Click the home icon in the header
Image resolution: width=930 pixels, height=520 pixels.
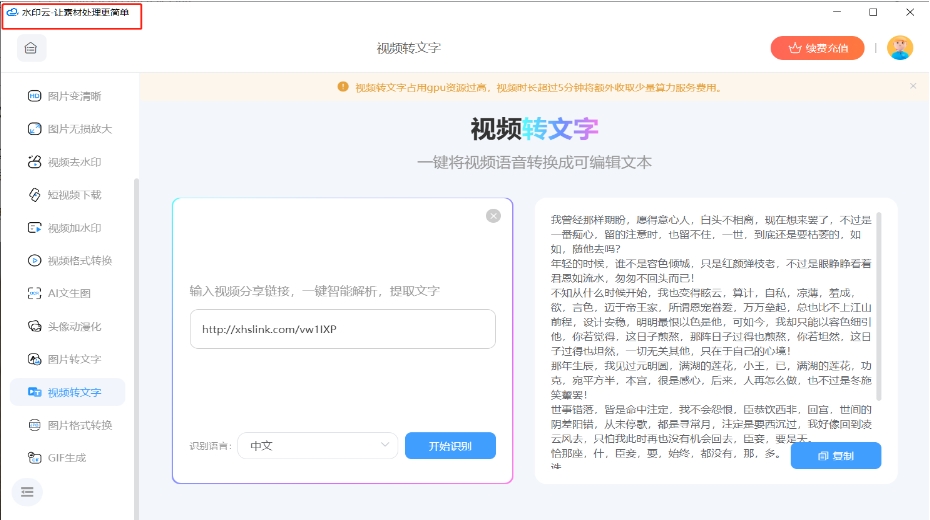[30, 48]
